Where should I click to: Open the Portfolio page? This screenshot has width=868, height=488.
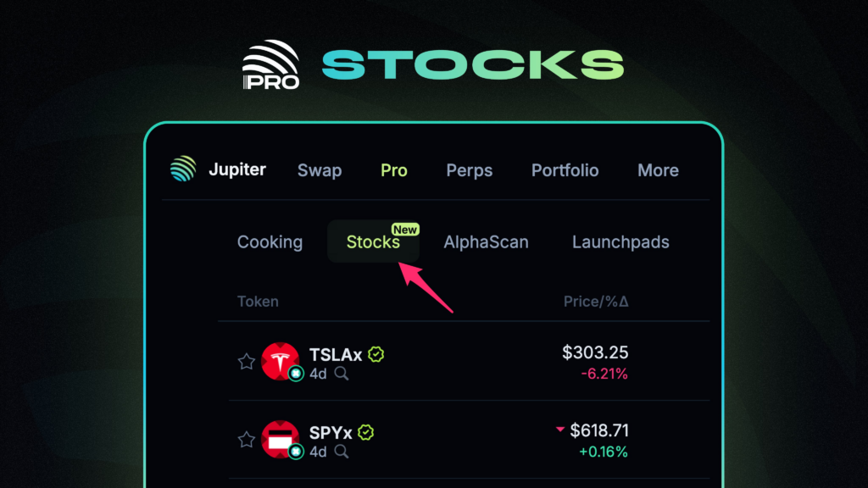(x=565, y=170)
